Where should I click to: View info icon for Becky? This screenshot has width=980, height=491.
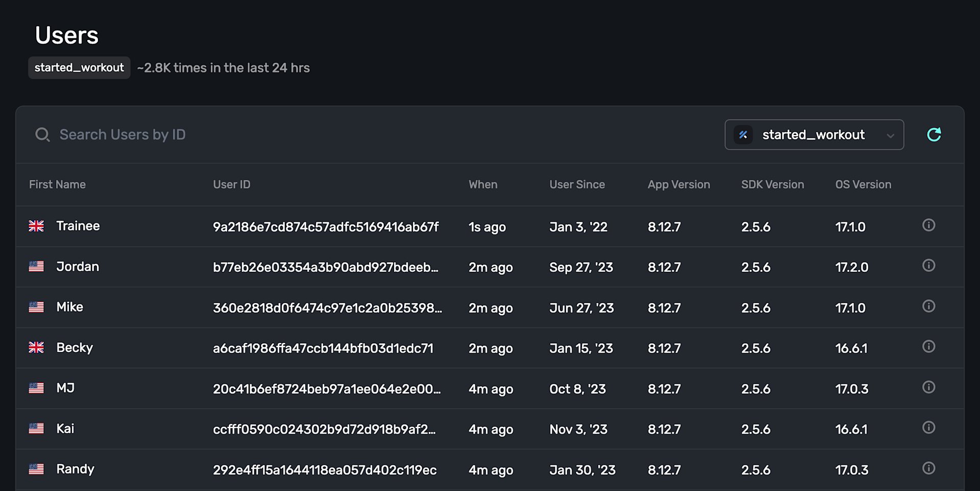pos(928,346)
